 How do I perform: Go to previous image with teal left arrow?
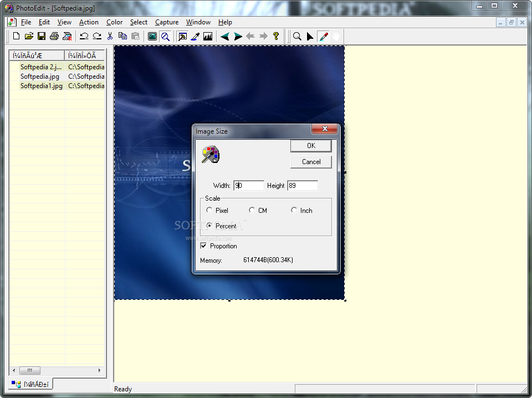tap(224, 36)
